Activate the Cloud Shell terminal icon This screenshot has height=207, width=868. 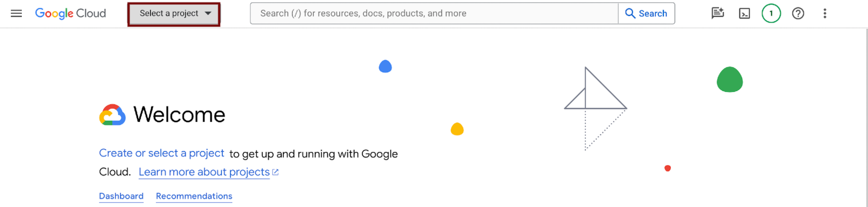coord(744,13)
